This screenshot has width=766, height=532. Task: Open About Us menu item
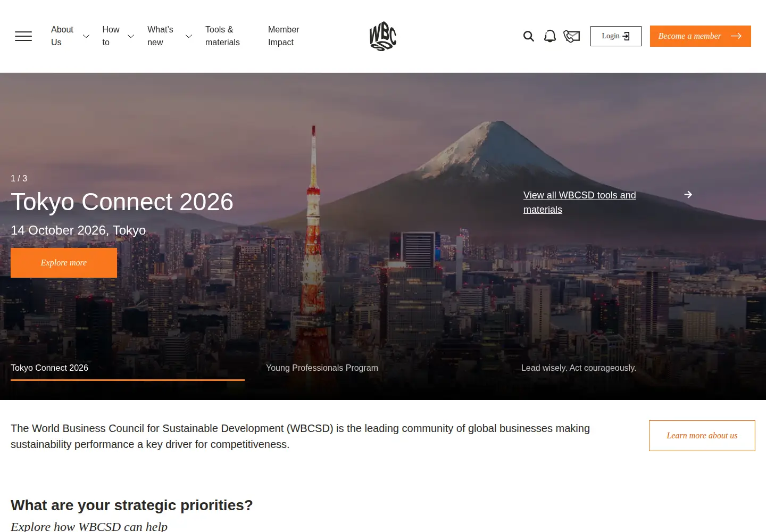(x=62, y=36)
